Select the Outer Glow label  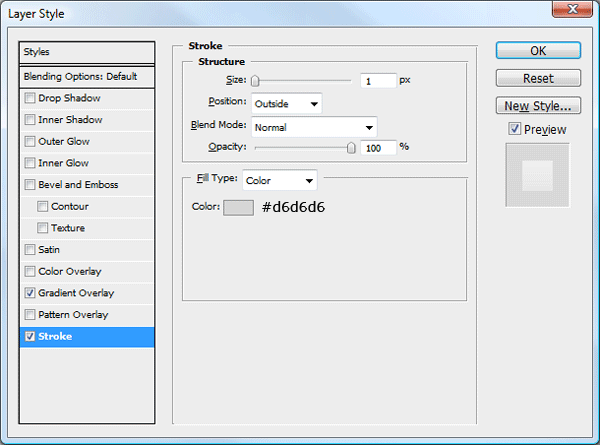tap(64, 142)
